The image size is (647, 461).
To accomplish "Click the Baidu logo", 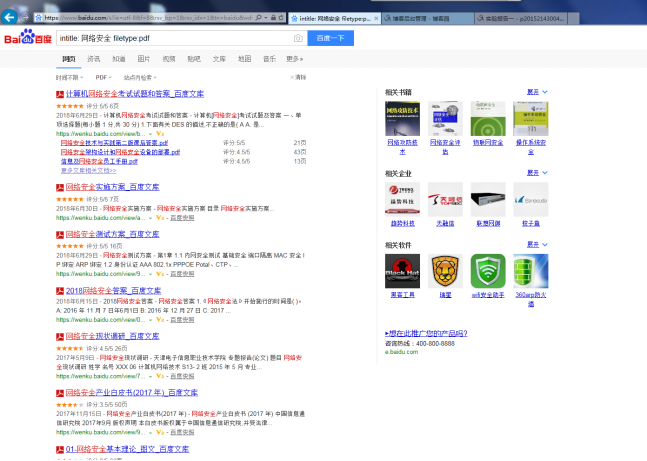I will pyautogui.click(x=28, y=37).
